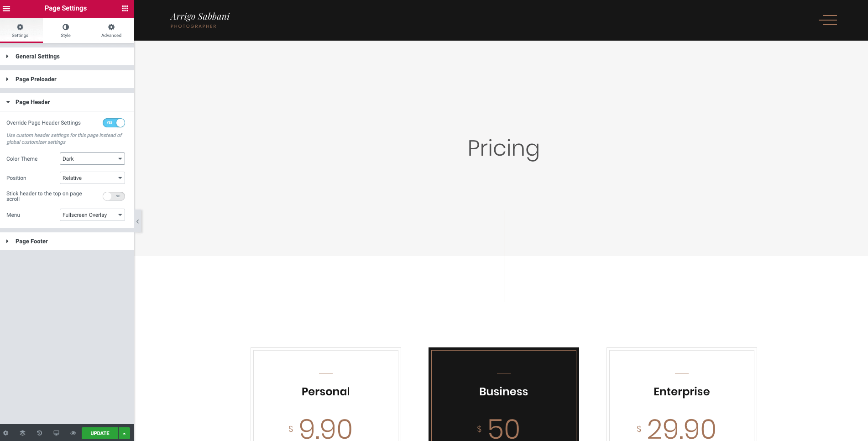Open the bottom settings gear icon
Screen dimensions: 868x441
[x=6, y=433]
